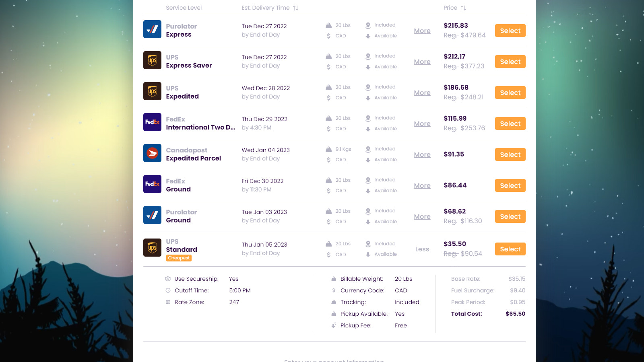This screenshot has width=644, height=362.
Task: Click Thu Dec 29 2022 delivery date
Action: (264, 119)
